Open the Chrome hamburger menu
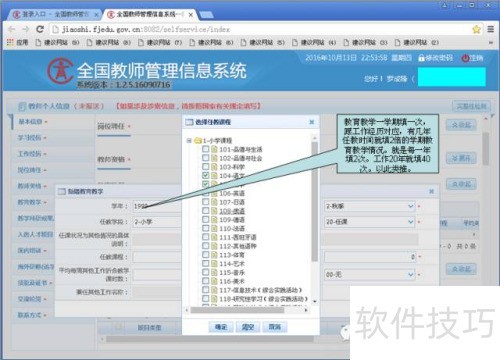The height and width of the screenshot is (360, 500). click(x=491, y=29)
